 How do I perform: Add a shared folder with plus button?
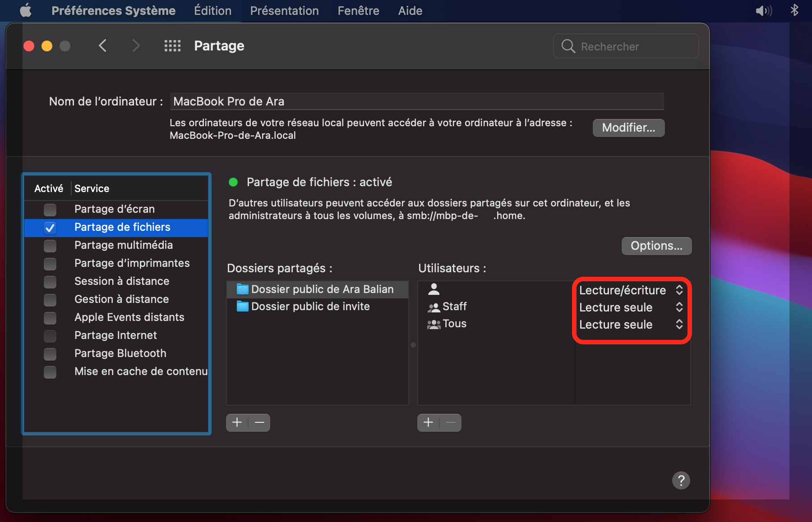click(x=237, y=422)
